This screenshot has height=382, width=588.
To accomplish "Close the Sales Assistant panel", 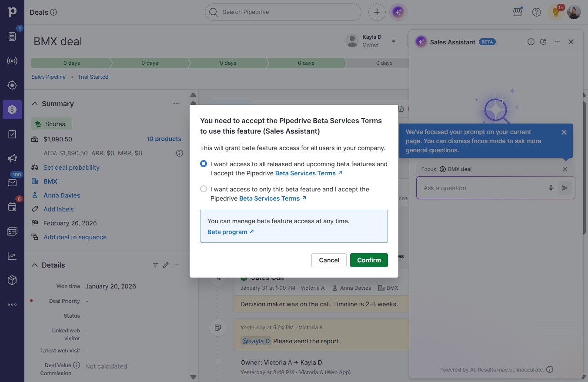I will (x=571, y=42).
